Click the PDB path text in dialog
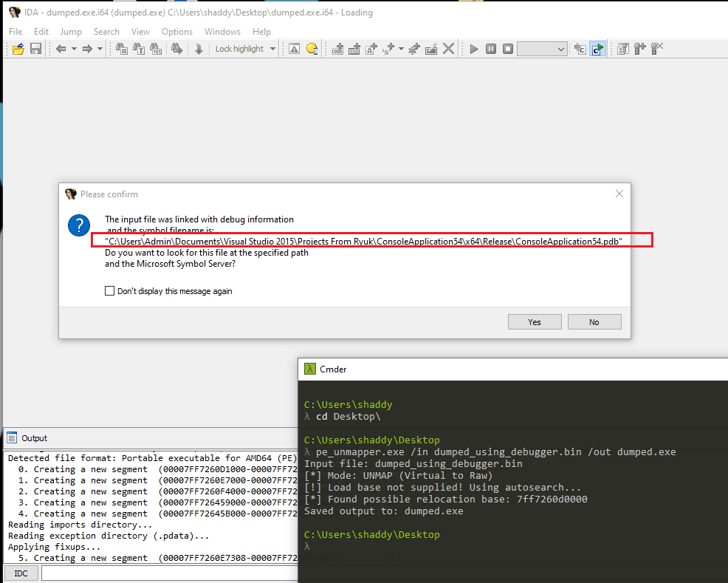Screen dimensions: 728x583 (x=363, y=241)
